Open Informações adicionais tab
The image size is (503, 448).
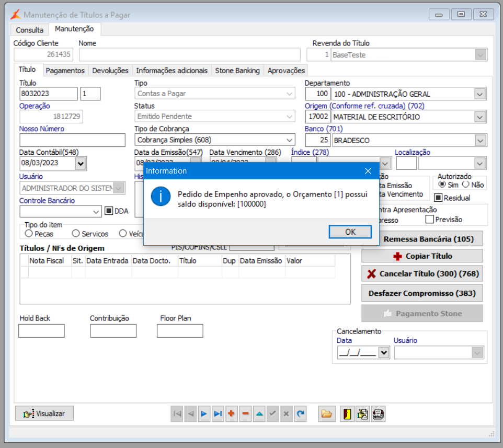172,71
